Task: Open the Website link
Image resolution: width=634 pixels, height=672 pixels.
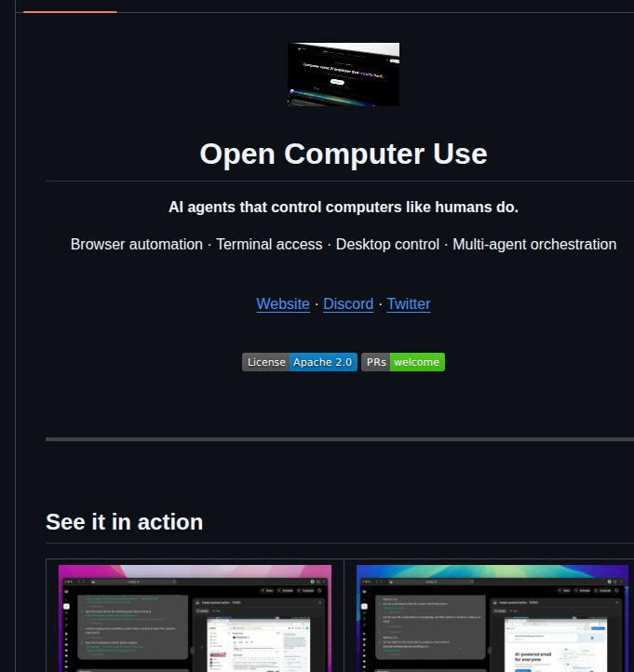Action: 283,303
